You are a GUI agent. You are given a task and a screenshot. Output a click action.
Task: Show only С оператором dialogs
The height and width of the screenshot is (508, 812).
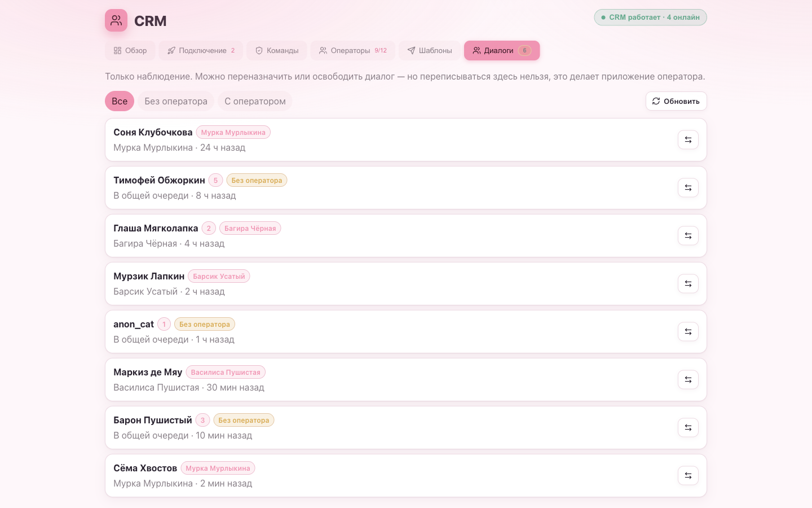[255, 101]
